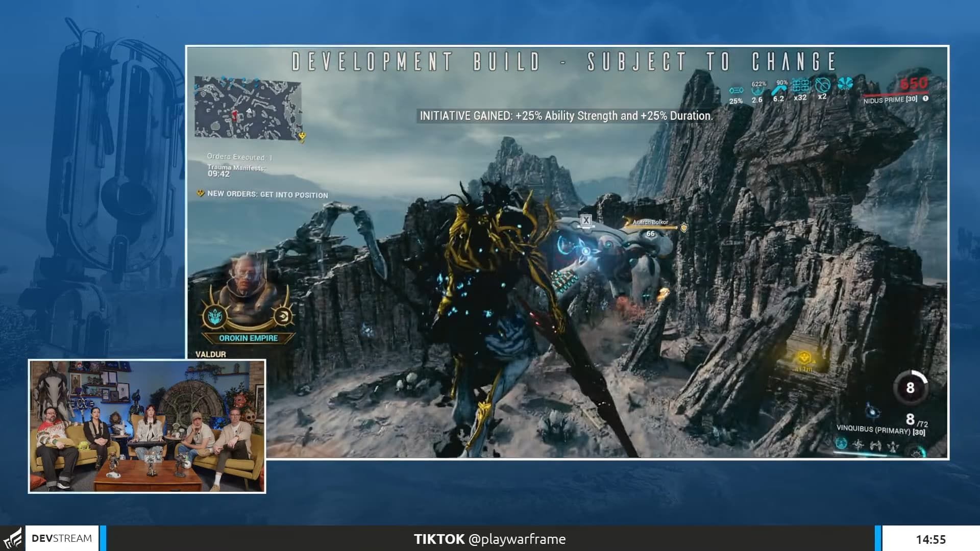
Task: Click the Infested buff icon near health bar
Action: [x=845, y=85]
